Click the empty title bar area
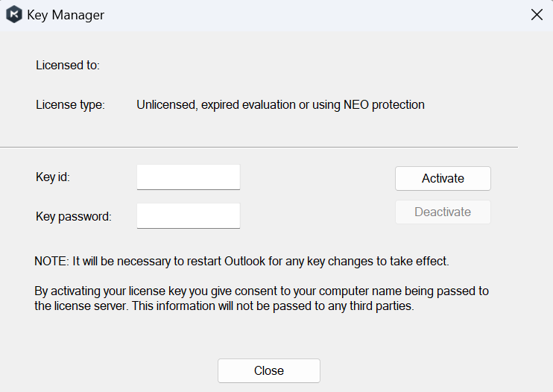The height and width of the screenshot is (392, 553). pos(313,15)
